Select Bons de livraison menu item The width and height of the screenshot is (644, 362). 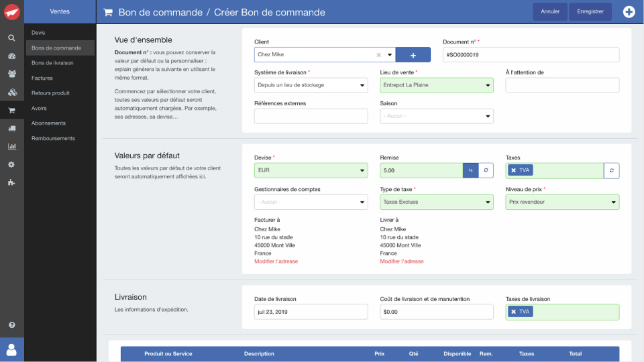[52, 63]
